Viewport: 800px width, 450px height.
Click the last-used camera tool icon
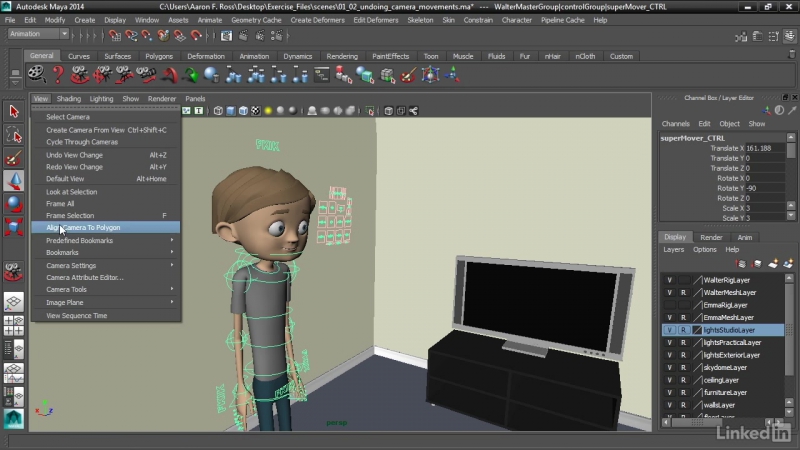[x=14, y=272]
